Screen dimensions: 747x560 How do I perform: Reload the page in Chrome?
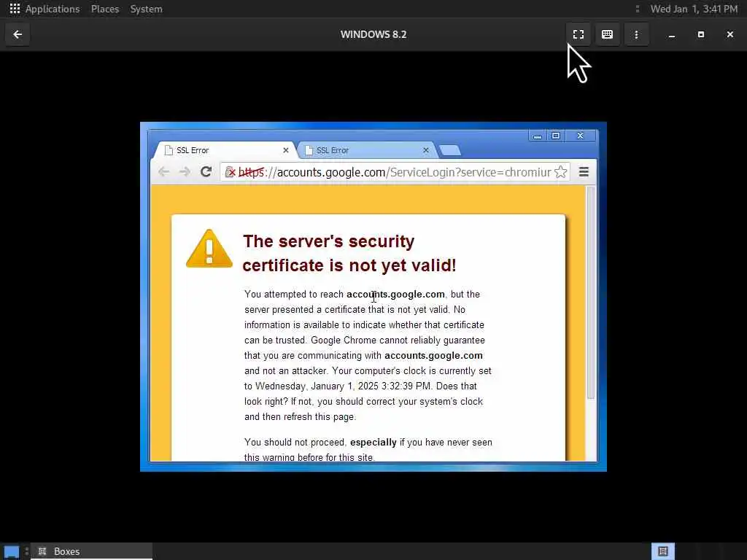tap(206, 172)
